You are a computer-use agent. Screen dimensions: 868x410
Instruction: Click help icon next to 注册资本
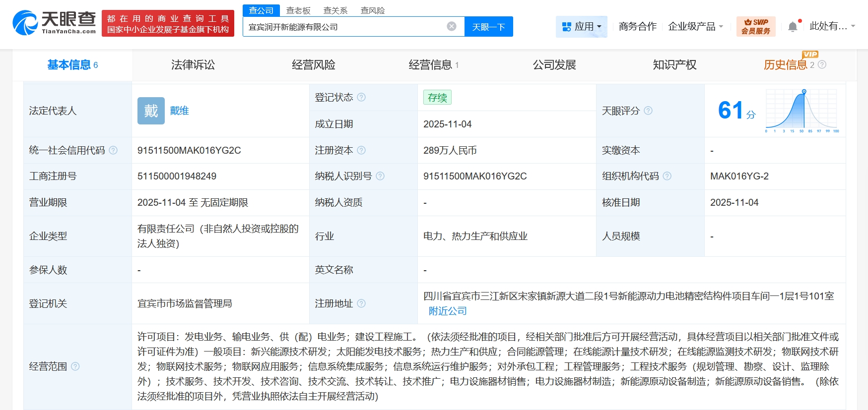(361, 150)
